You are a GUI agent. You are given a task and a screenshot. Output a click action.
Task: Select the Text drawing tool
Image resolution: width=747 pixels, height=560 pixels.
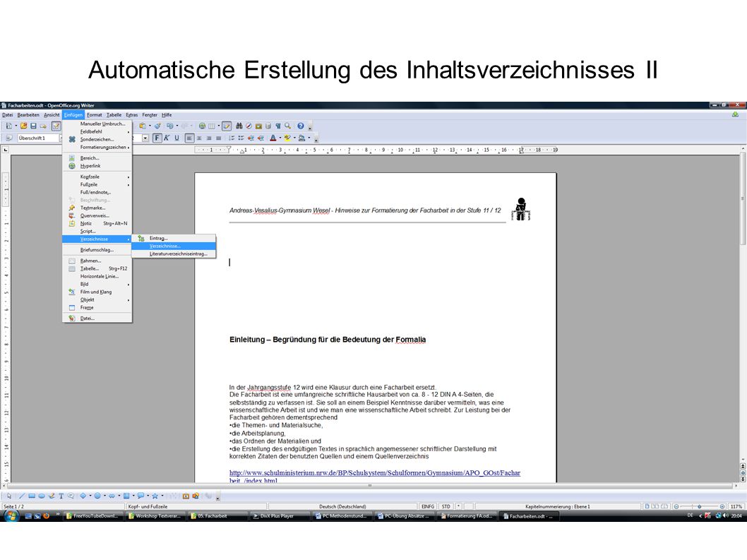pos(61,496)
